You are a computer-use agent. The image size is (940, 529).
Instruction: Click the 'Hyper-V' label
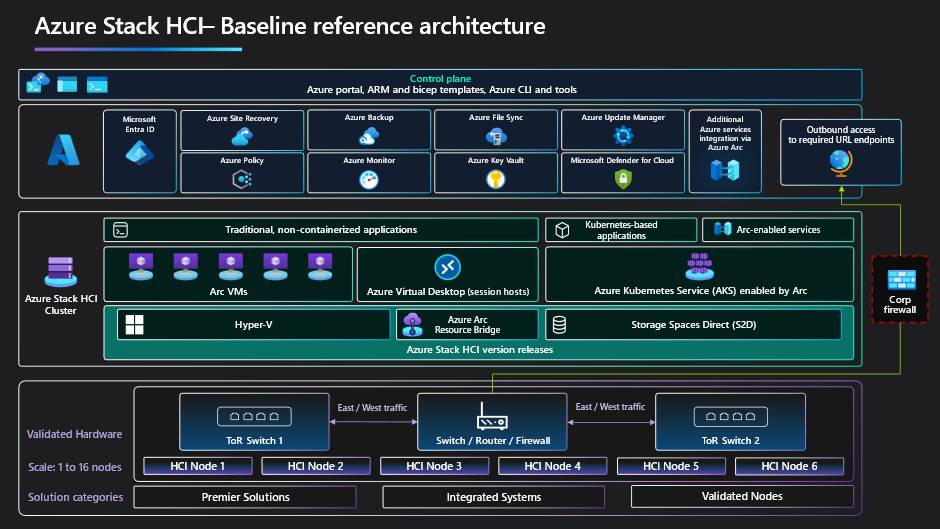[x=254, y=324]
